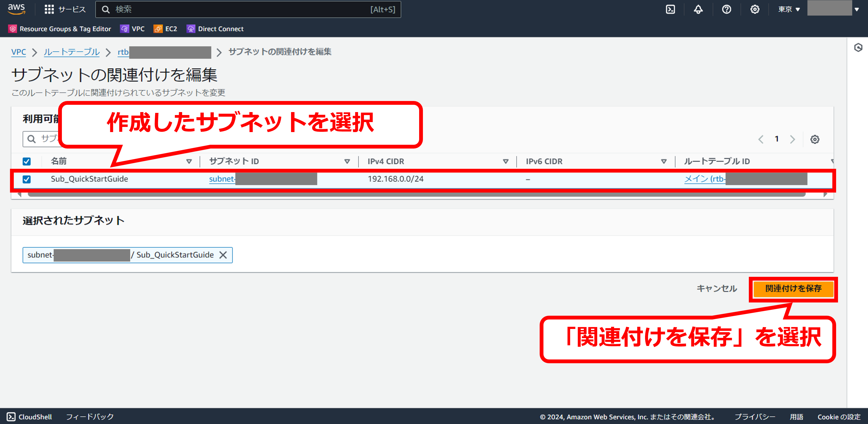Open the right side panel hexagon icon
Image resolution: width=868 pixels, height=424 pixels.
pyautogui.click(x=858, y=48)
